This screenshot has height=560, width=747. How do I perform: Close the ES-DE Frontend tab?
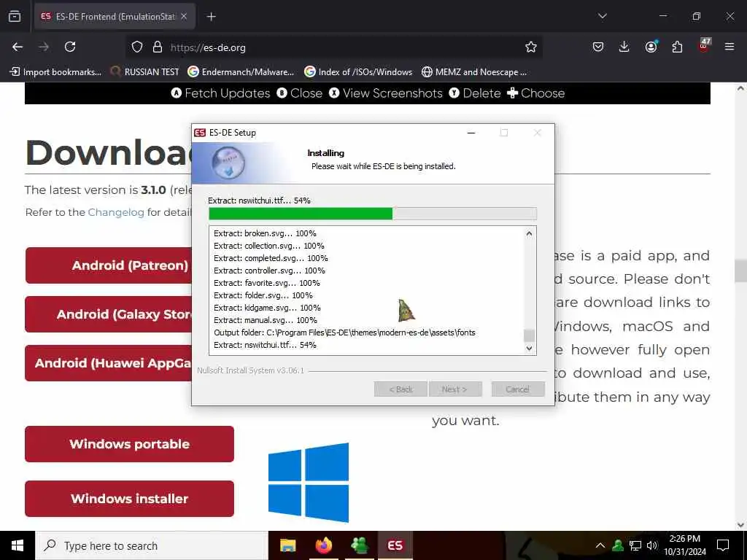184,17
